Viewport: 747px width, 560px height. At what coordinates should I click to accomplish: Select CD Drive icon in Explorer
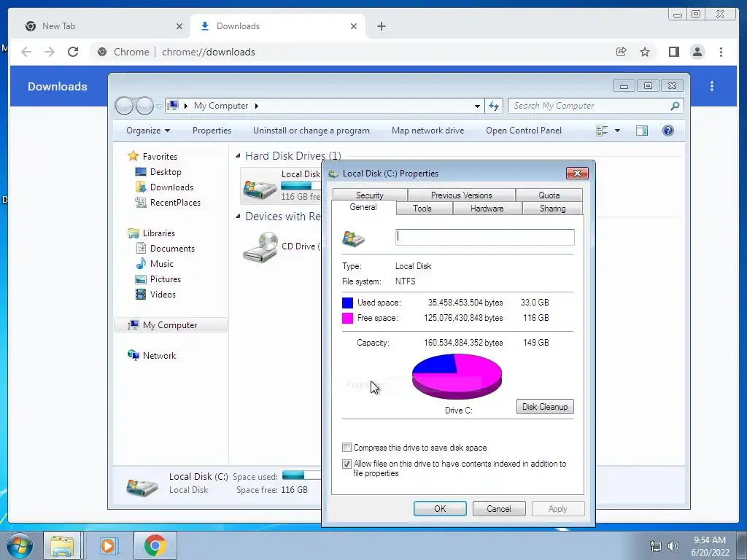[x=260, y=246]
